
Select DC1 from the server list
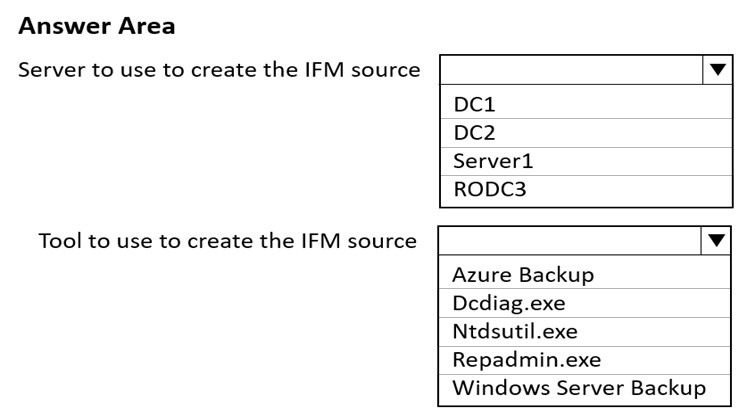click(x=586, y=104)
